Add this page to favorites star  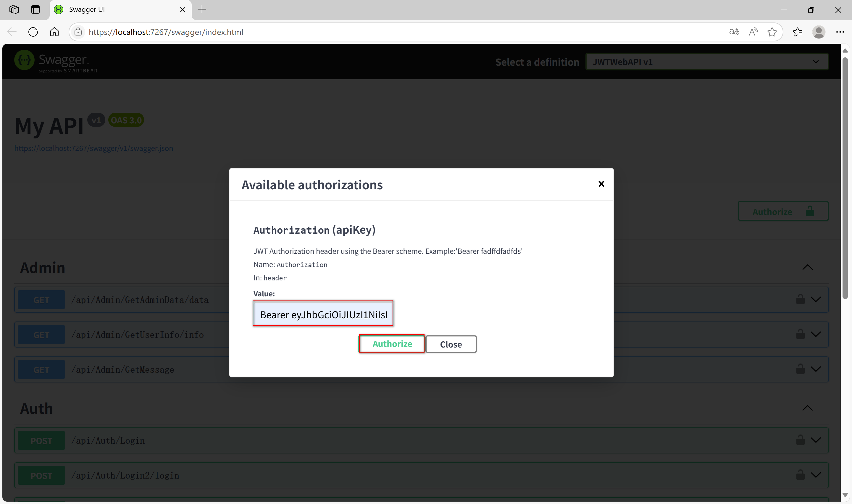[x=772, y=32]
